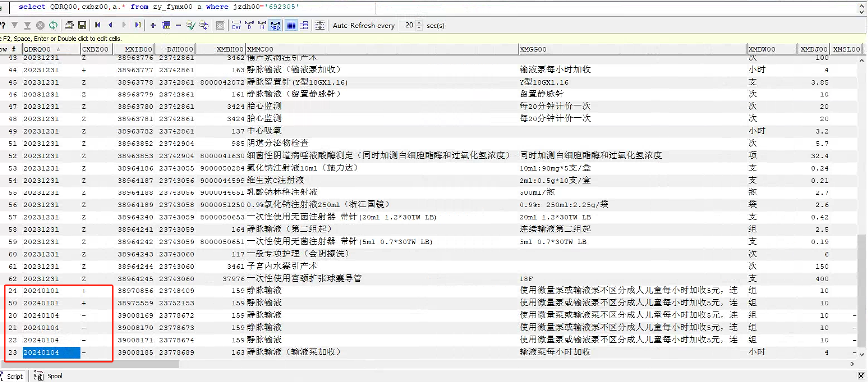Click the revert changes icon beside the checkmark
This screenshot has width=868, height=382.
click(x=204, y=25)
